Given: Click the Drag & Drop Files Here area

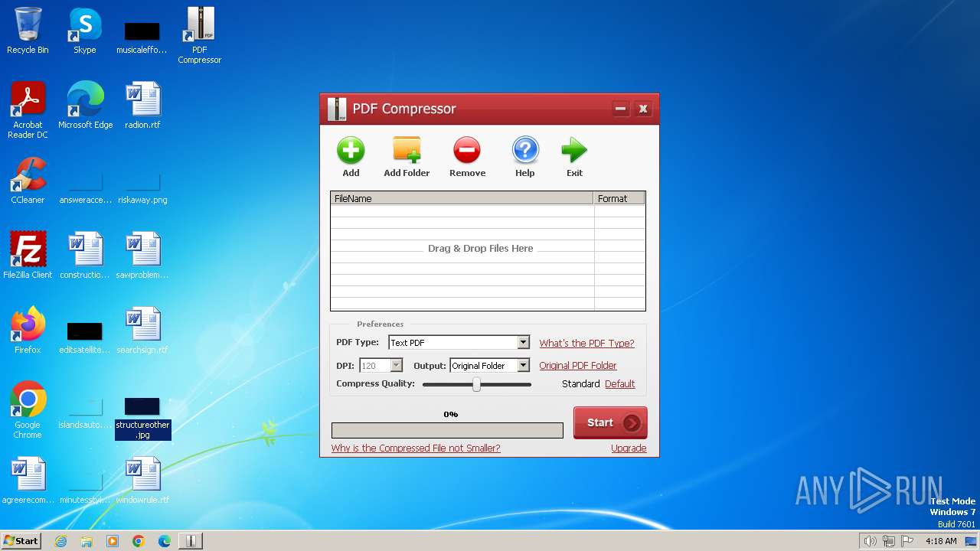Looking at the screenshot, I should [481, 249].
